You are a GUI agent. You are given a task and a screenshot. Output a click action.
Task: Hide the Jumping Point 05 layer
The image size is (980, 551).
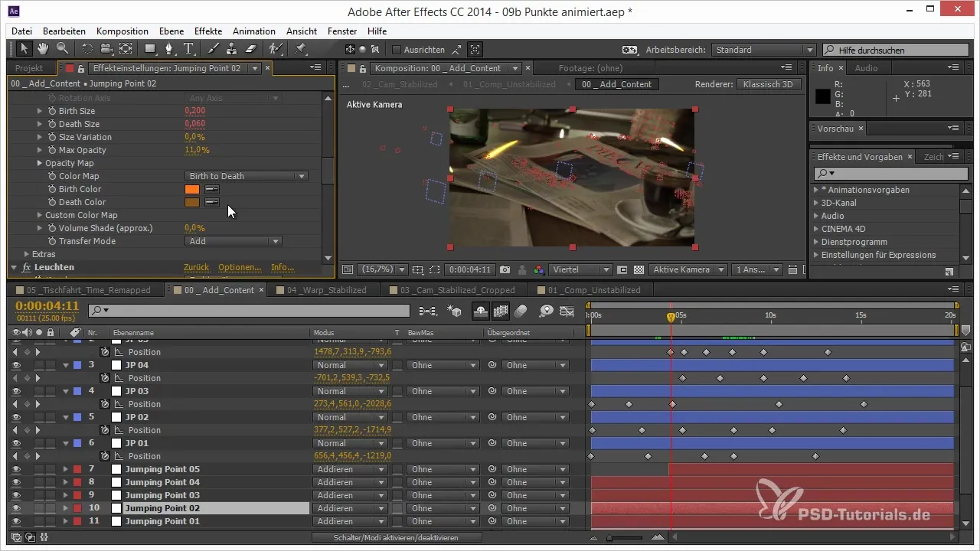(15, 469)
